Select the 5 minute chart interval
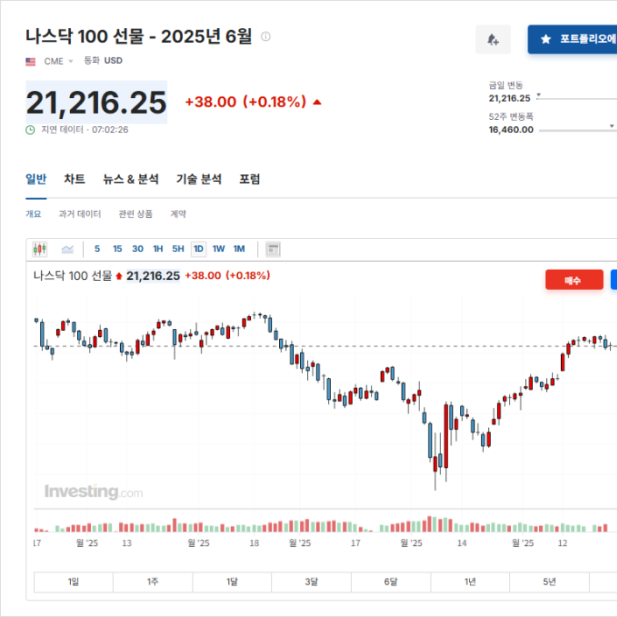Screen dimensions: 617x617 [x=97, y=249]
